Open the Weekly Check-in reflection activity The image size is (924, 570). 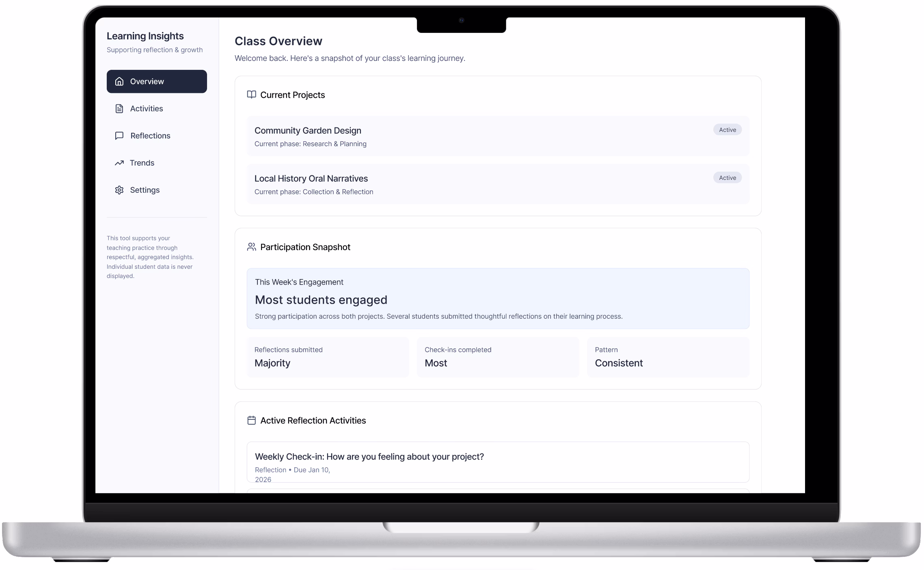click(498, 463)
